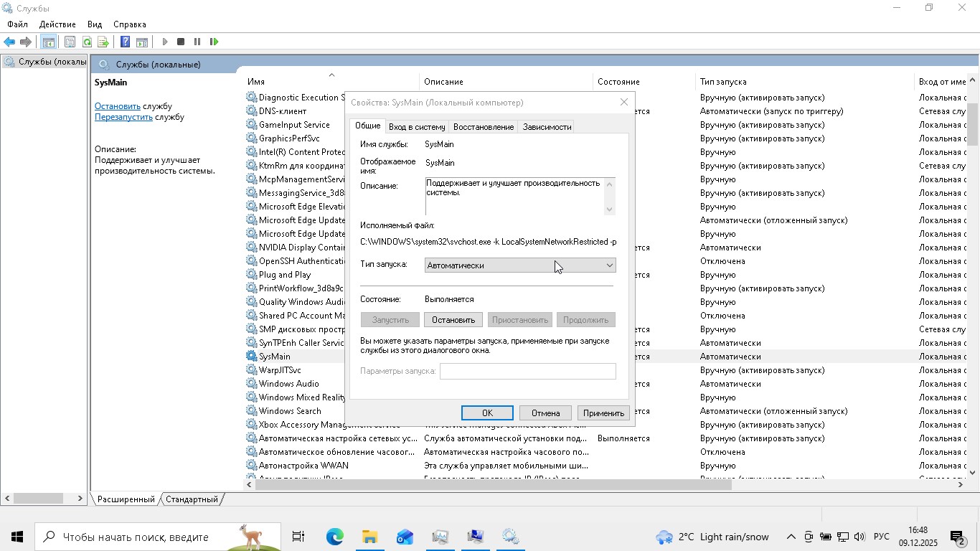Open Properties via the toolbar icon
Image resolution: width=980 pixels, height=551 pixels.
coord(70,42)
